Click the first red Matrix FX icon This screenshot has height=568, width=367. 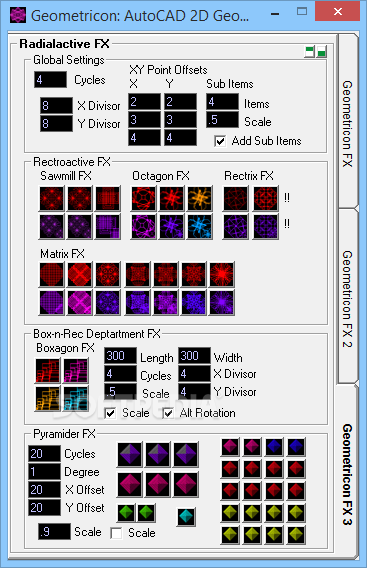point(51,274)
